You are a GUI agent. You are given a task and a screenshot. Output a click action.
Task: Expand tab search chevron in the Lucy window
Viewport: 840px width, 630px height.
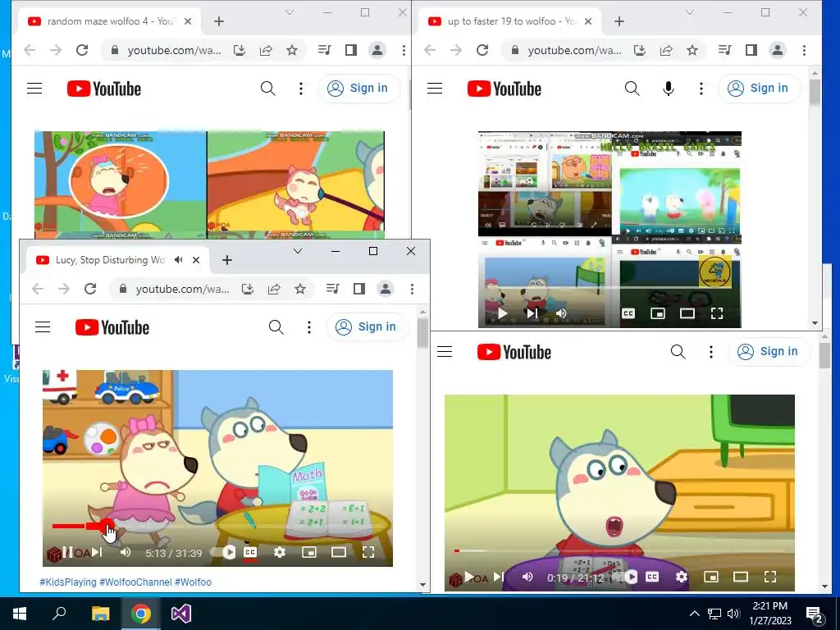(x=298, y=251)
